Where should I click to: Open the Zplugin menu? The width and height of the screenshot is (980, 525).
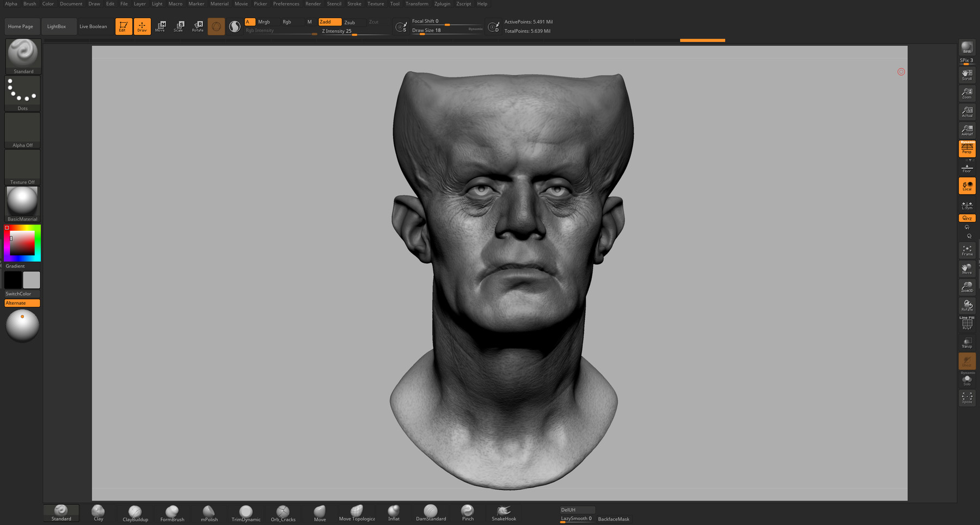tap(442, 4)
